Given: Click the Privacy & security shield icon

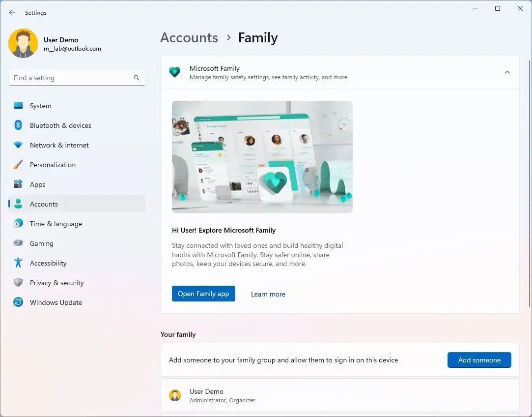Looking at the screenshot, I should [18, 283].
